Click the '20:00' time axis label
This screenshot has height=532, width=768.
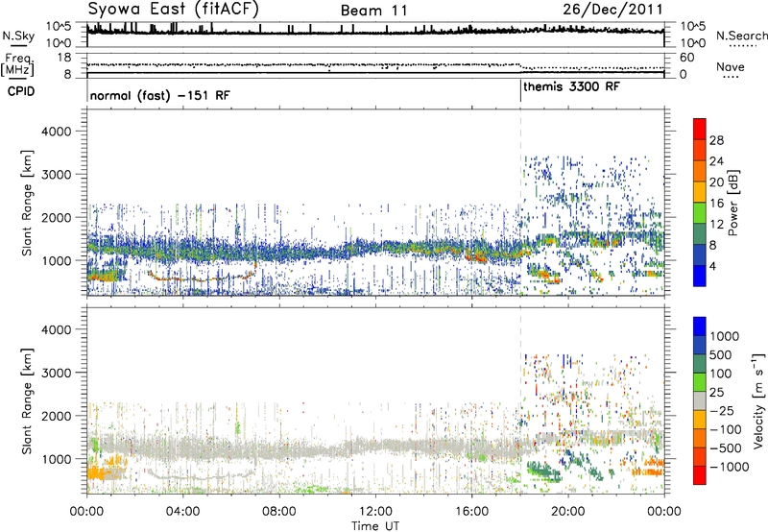[567, 512]
